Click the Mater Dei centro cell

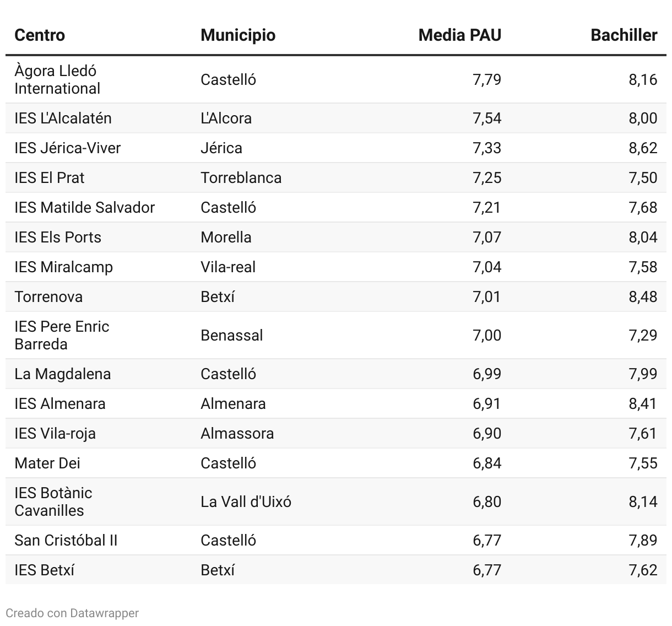(x=47, y=463)
